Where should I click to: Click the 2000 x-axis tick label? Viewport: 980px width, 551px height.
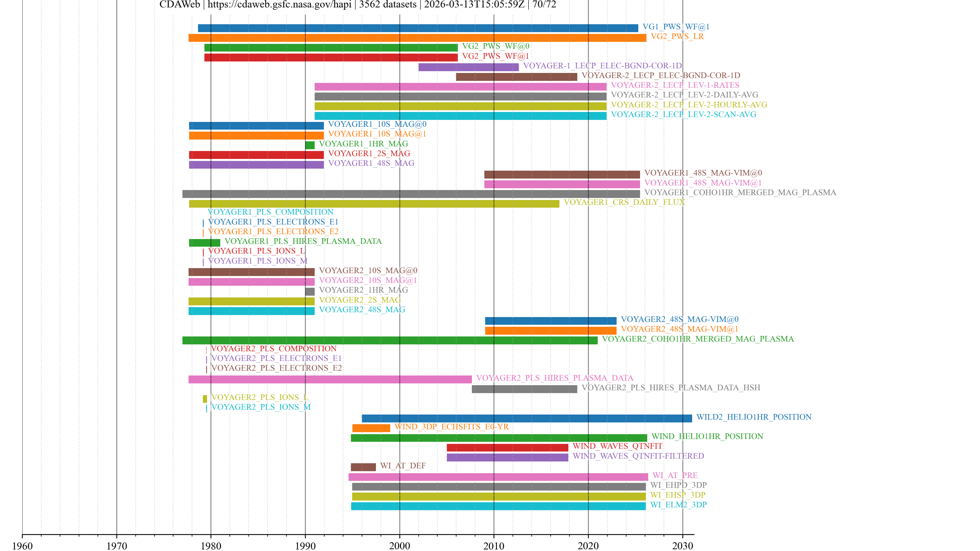point(399,546)
